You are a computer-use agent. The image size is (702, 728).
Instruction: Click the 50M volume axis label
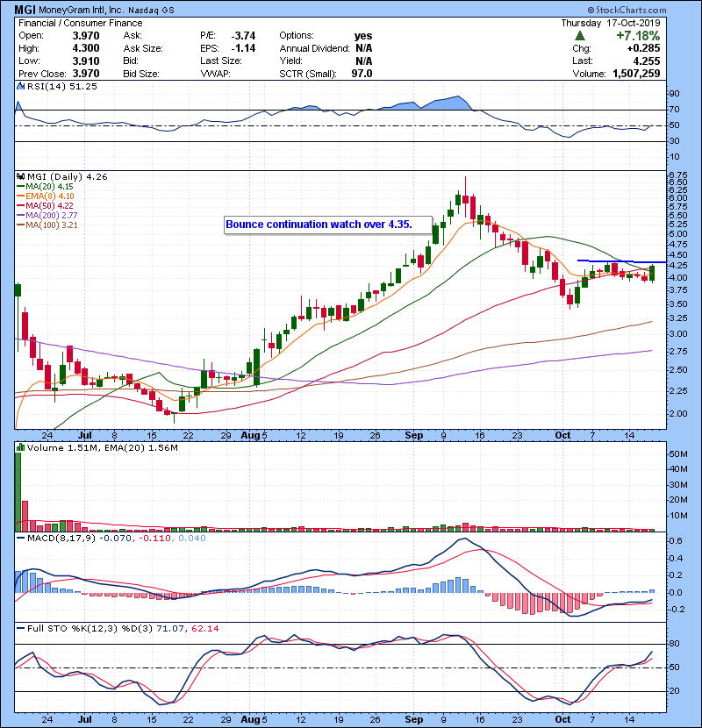[x=678, y=453]
